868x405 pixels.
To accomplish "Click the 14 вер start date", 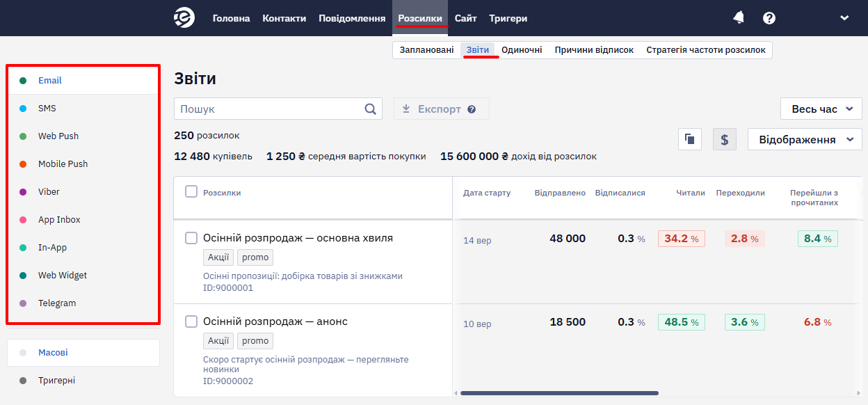I will point(477,241).
